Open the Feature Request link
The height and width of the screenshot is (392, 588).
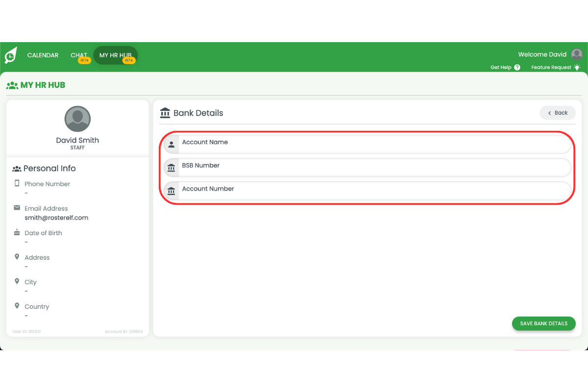click(551, 68)
